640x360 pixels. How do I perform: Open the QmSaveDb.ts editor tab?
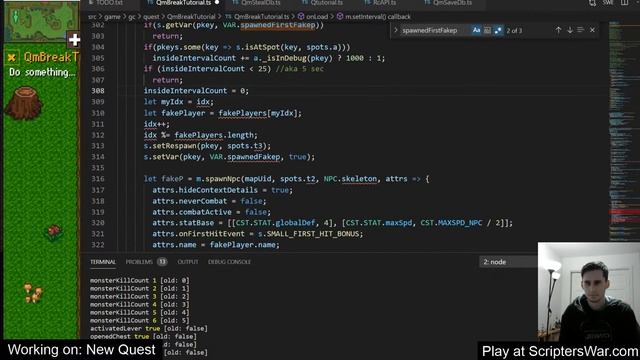(452, 3)
